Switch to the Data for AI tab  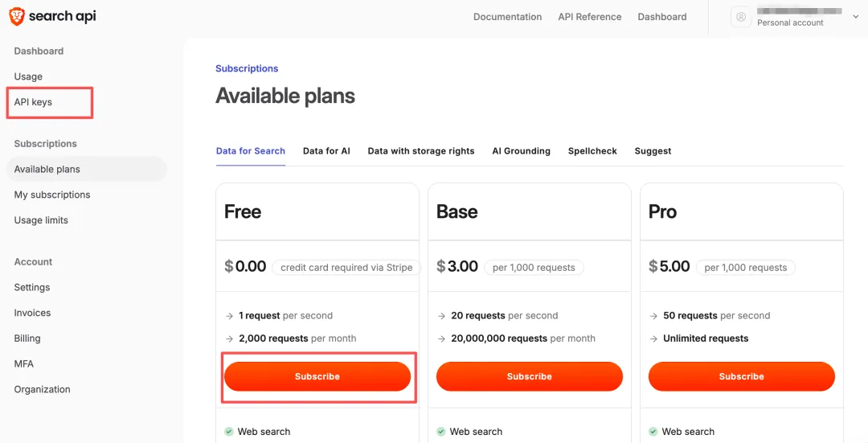tap(326, 151)
